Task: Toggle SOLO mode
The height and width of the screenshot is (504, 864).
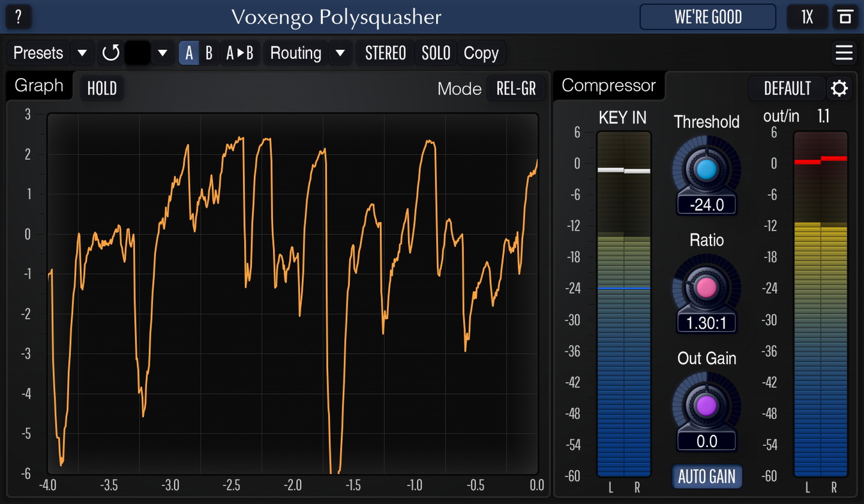Action: 436,53
